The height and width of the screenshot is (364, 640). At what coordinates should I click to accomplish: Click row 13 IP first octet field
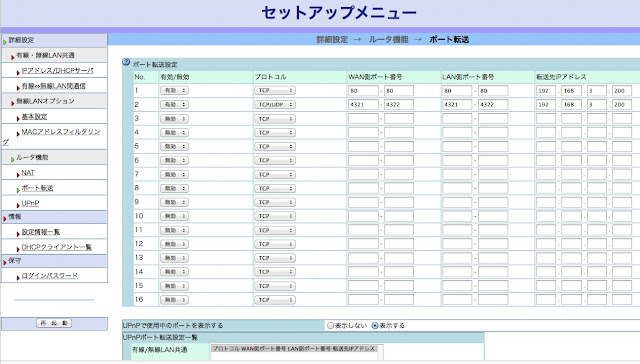coord(546,258)
